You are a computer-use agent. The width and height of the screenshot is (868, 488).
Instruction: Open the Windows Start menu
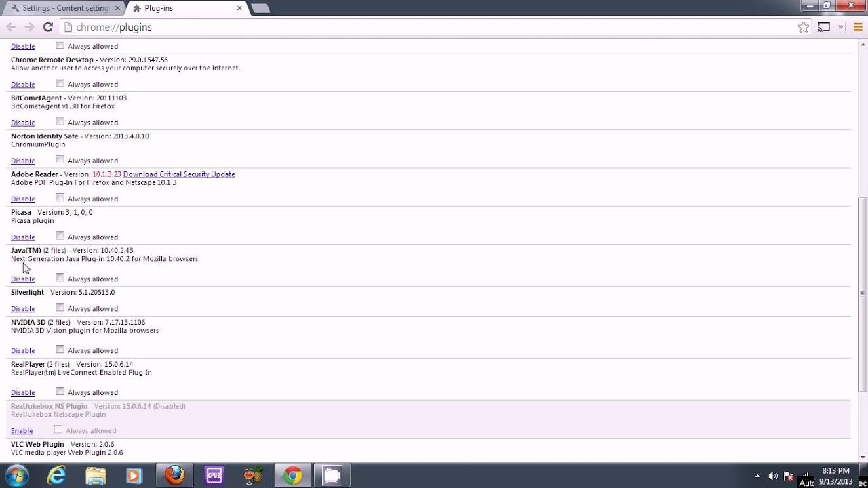[x=16, y=475]
